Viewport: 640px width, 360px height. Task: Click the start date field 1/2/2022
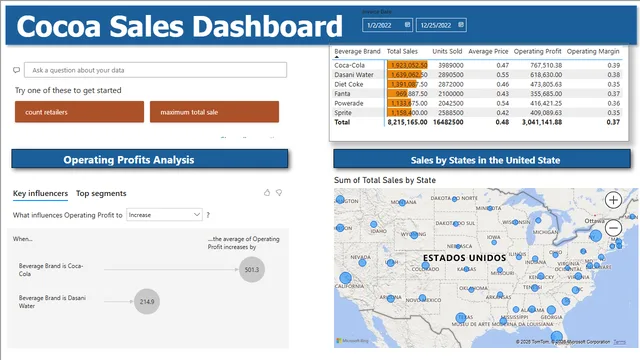(387, 25)
